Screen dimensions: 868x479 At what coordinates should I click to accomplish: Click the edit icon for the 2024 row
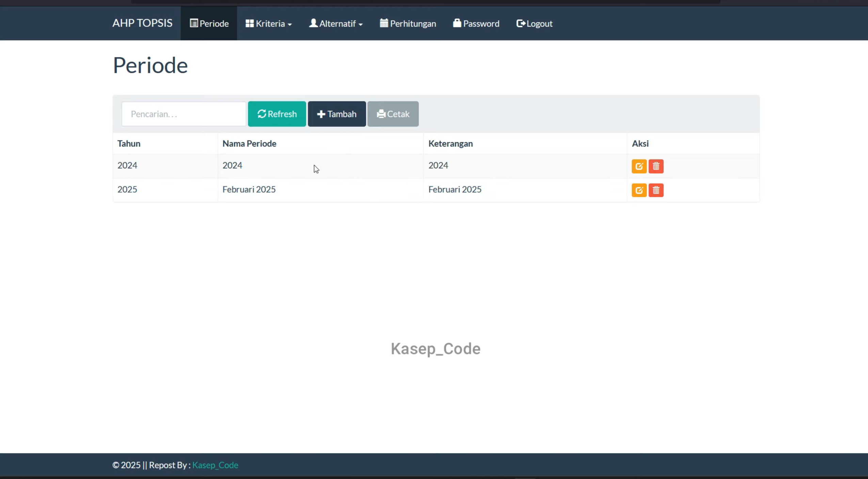[x=639, y=166]
